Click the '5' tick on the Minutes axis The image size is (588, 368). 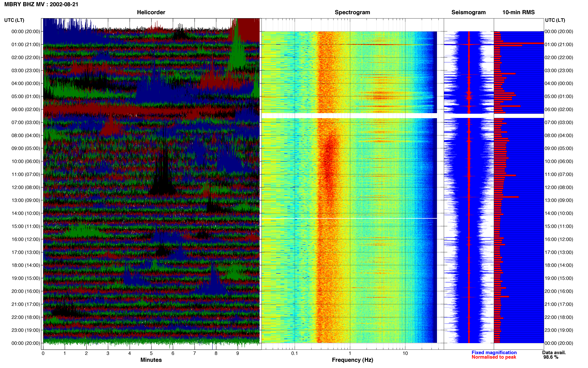(151, 353)
